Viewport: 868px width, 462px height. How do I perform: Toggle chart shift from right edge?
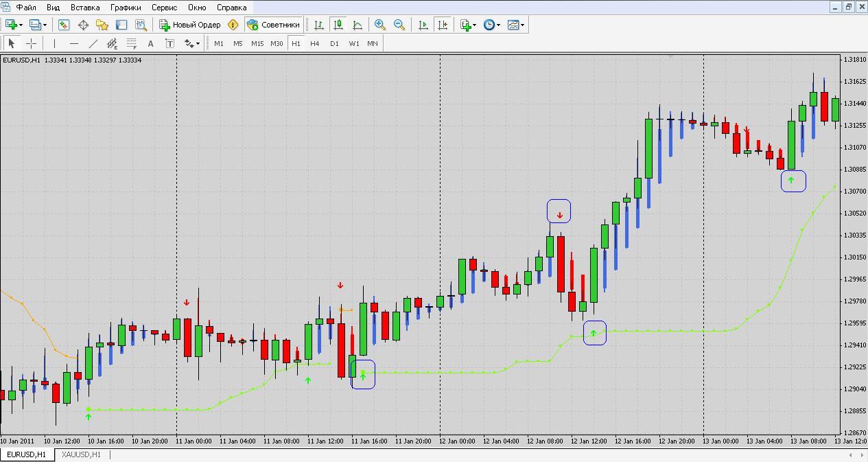[443, 25]
